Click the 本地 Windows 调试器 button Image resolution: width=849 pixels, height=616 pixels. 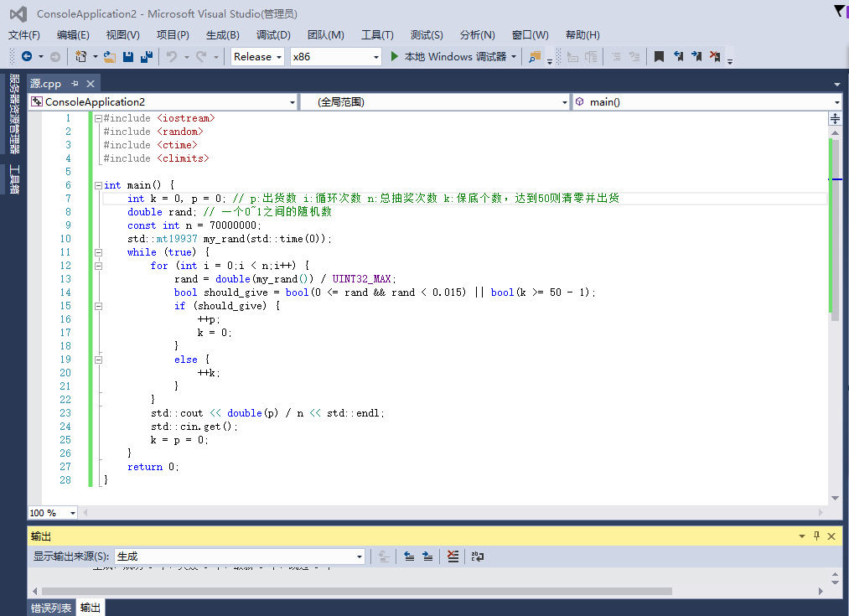(454, 56)
